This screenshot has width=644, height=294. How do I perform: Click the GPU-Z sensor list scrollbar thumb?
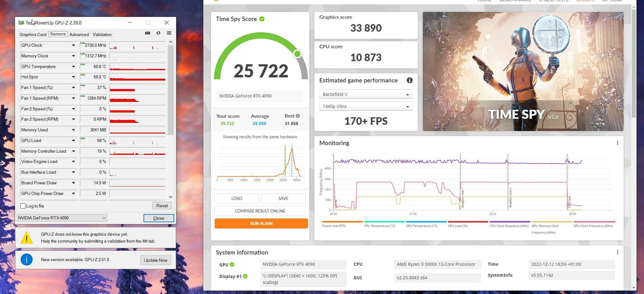170,90
